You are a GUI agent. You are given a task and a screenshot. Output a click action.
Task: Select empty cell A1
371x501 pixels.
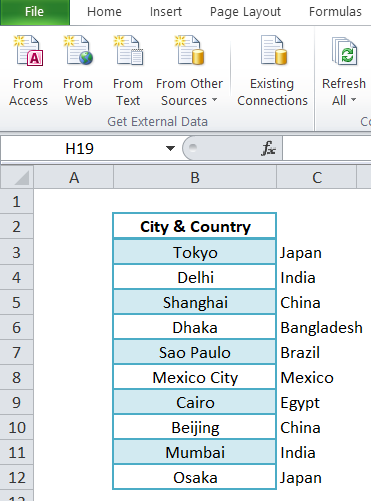coord(74,202)
